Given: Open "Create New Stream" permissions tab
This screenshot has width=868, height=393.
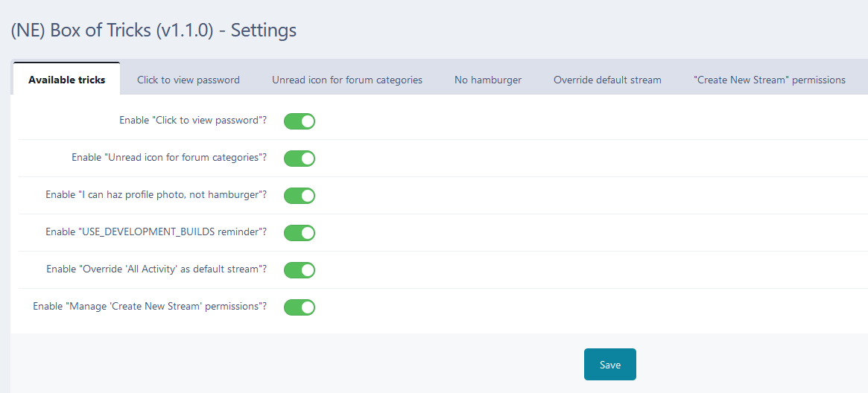Looking at the screenshot, I should point(770,80).
